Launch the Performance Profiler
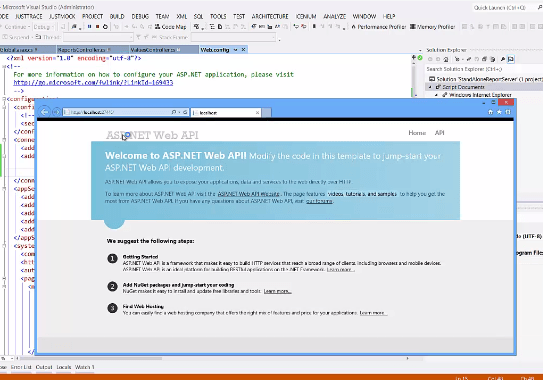 click(378, 27)
